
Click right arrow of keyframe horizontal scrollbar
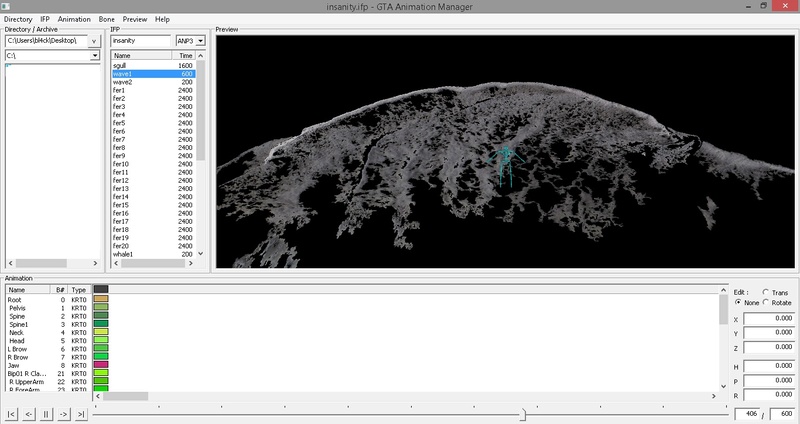714,396
